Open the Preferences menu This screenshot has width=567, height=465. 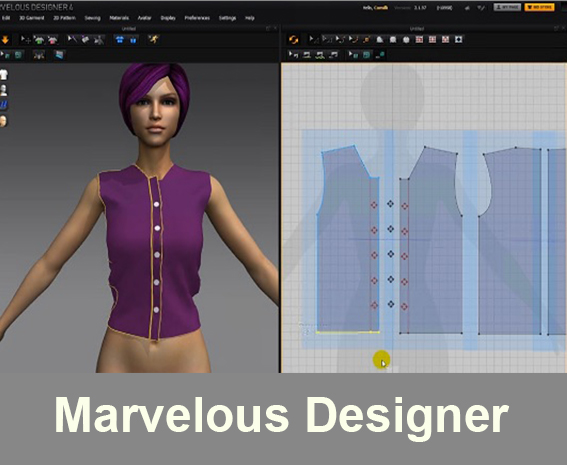pyautogui.click(x=197, y=18)
